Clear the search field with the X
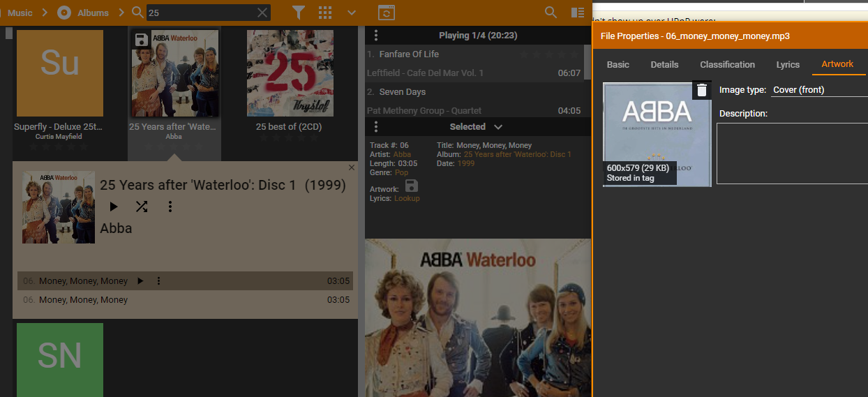868x397 pixels. (262, 13)
